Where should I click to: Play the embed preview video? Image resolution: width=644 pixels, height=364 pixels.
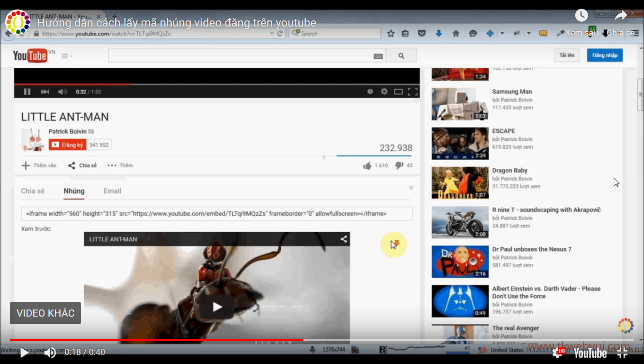217,307
